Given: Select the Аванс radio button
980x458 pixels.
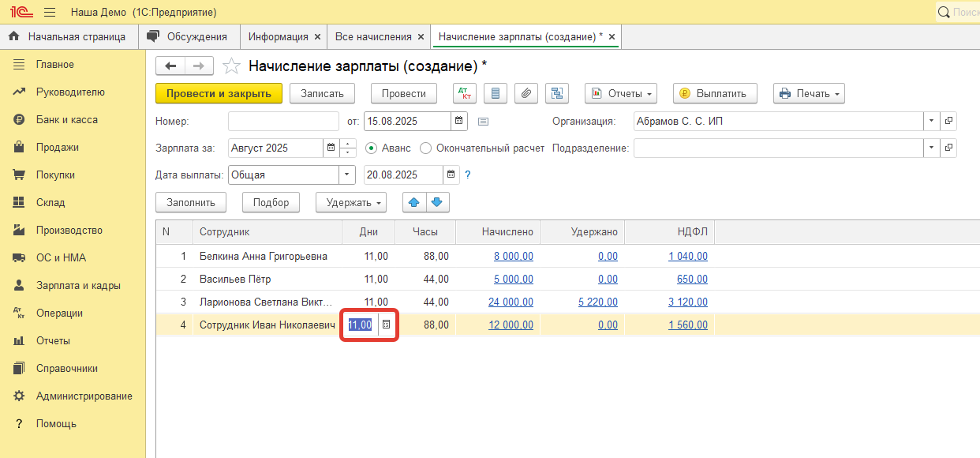Looking at the screenshot, I should (371, 148).
